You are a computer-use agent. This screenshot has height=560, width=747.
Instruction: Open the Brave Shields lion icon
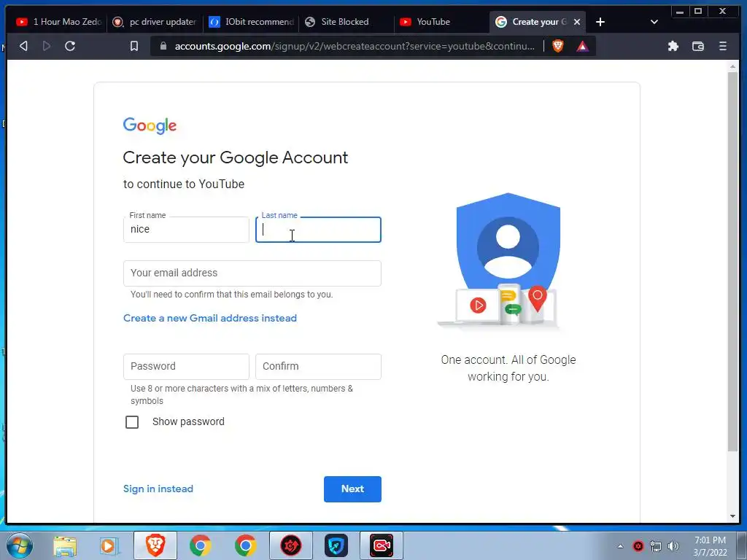[558, 46]
